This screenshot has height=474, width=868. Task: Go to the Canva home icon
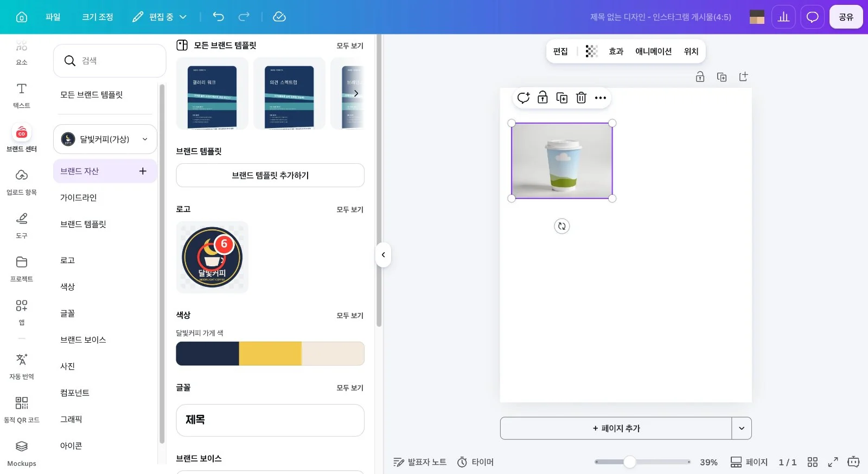22,17
